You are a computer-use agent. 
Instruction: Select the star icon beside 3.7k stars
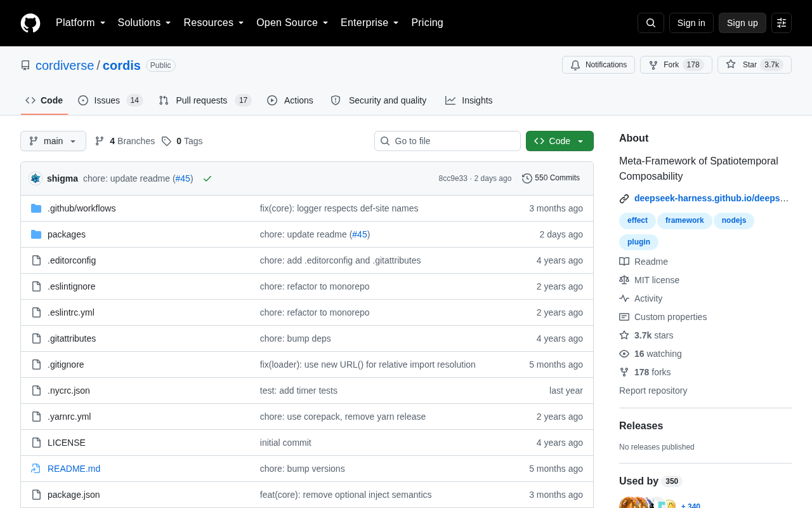pyautogui.click(x=624, y=335)
